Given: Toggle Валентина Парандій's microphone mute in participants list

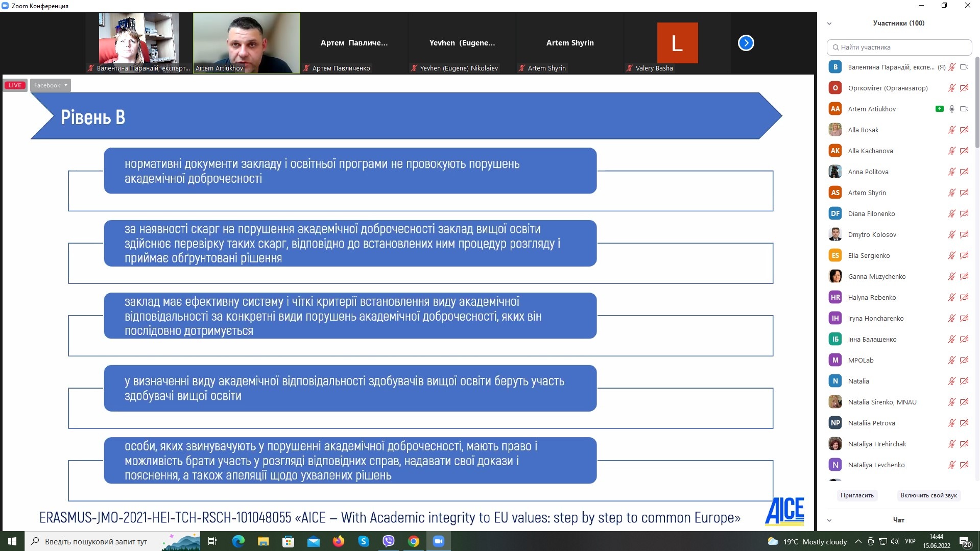Looking at the screenshot, I should click(952, 67).
